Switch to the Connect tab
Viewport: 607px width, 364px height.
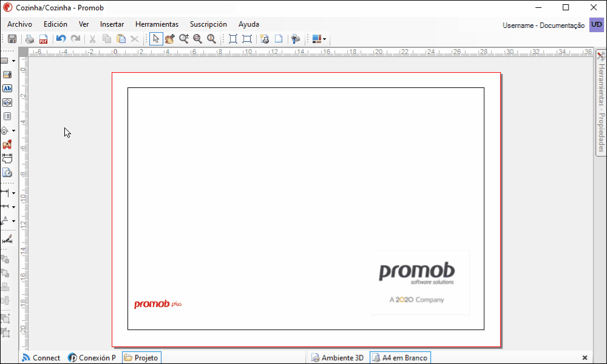(41, 358)
